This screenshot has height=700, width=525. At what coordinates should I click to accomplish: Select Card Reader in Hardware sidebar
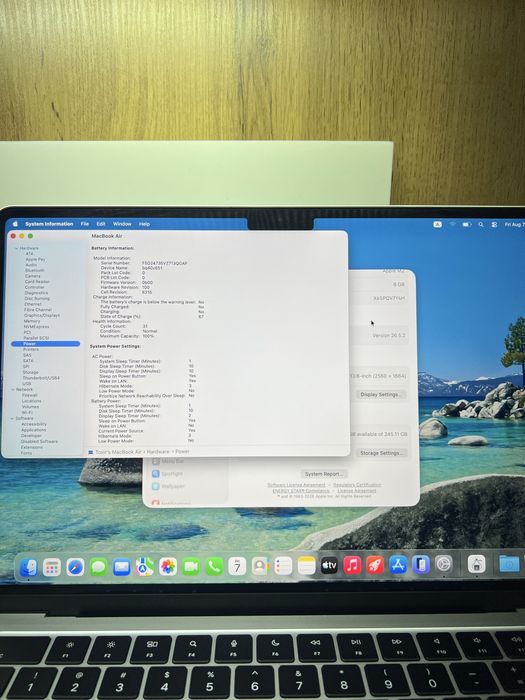(x=37, y=282)
